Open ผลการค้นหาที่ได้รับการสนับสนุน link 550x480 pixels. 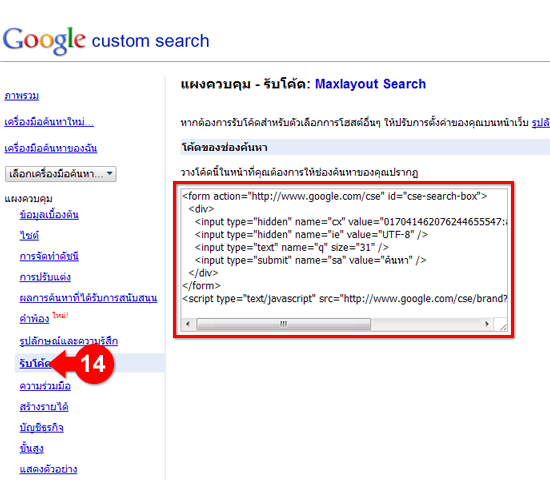[x=88, y=298]
